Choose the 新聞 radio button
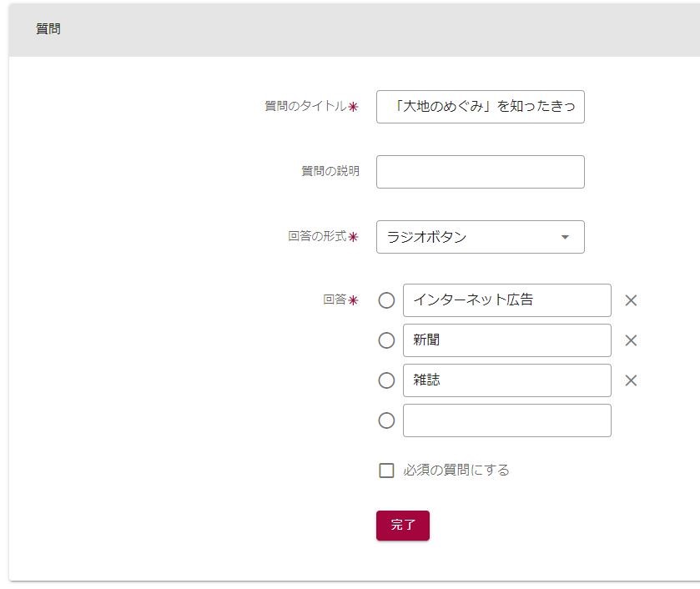 point(386,340)
